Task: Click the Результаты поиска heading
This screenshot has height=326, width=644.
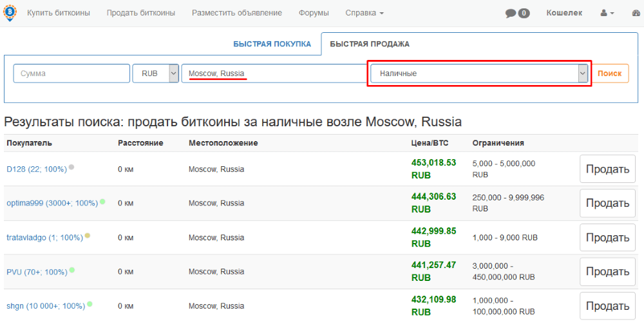Action: (x=233, y=122)
